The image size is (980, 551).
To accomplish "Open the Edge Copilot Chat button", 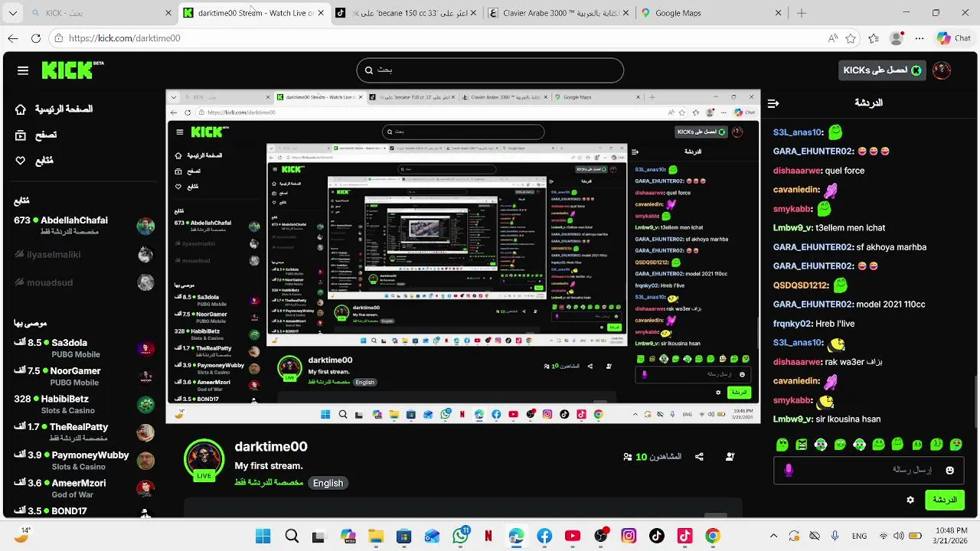I will tap(954, 38).
